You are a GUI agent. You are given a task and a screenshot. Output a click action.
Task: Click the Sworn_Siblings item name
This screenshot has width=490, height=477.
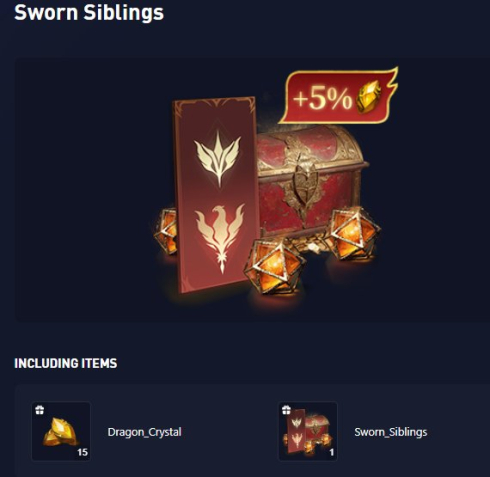391,432
